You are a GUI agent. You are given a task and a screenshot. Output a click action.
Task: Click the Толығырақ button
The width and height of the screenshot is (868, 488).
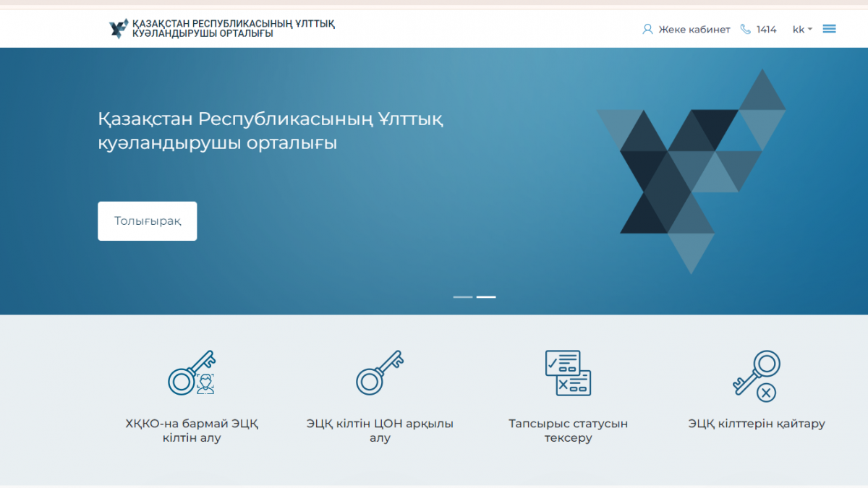click(x=148, y=221)
